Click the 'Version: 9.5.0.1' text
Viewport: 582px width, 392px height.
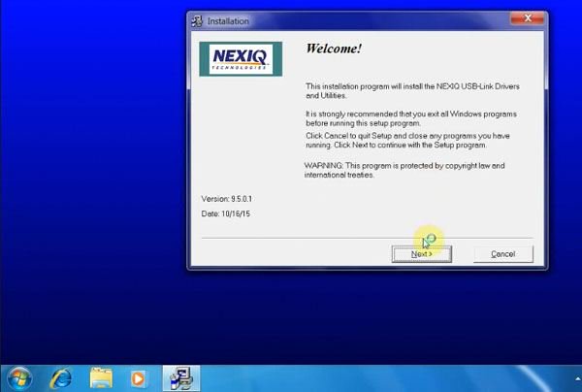226,199
